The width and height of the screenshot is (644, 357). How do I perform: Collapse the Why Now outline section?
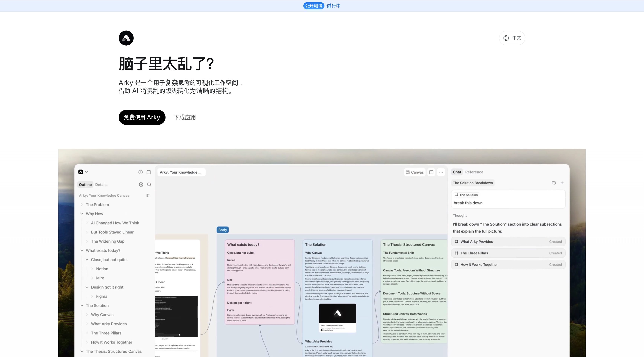click(82, 214)
